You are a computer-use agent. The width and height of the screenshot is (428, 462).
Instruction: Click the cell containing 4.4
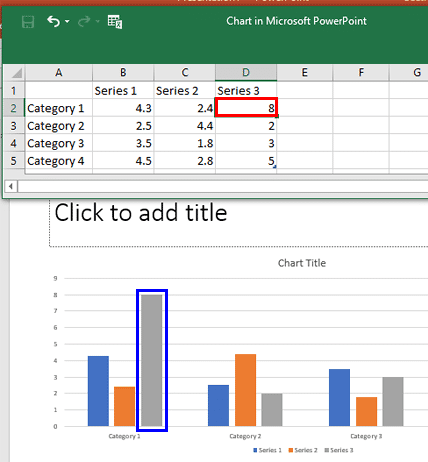(185, 126)
